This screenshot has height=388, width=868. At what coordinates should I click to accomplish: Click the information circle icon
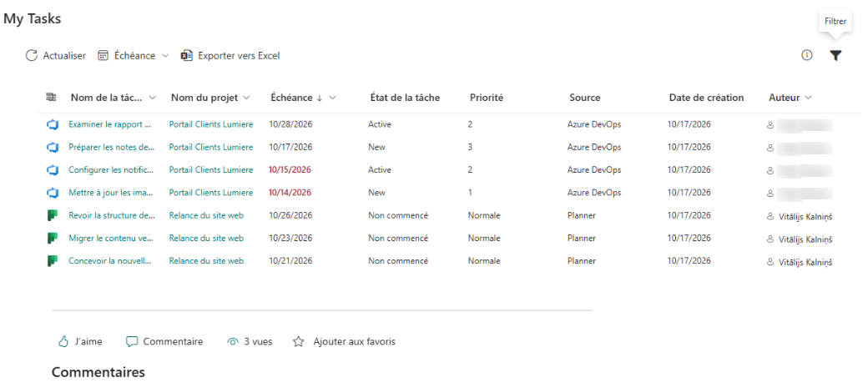tap(807, 55)
